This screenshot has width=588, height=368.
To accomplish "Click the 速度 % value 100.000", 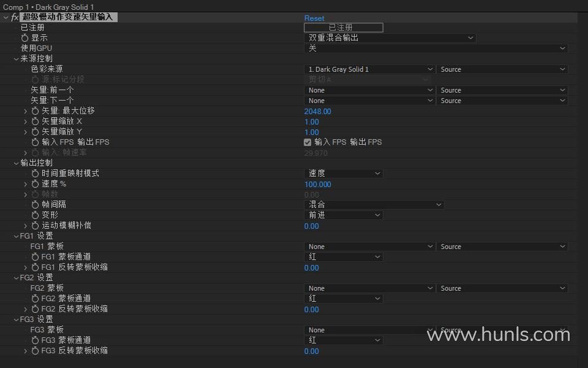I will [x=317, y=185].
